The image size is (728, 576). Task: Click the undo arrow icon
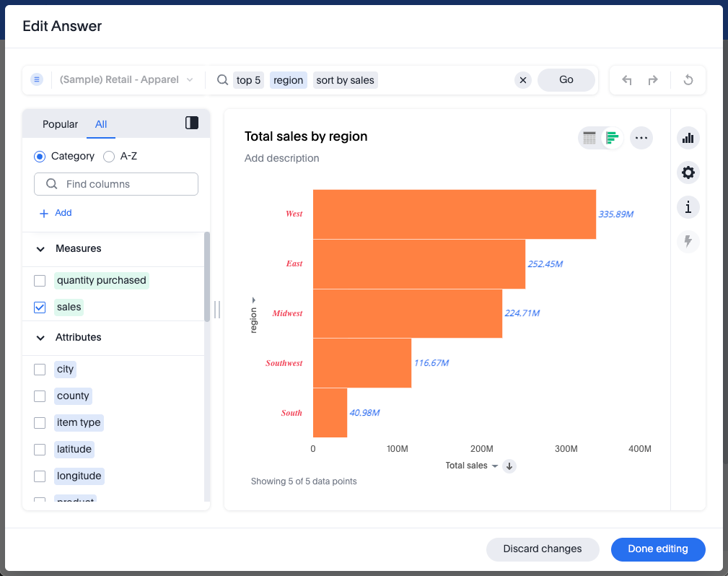627,80
